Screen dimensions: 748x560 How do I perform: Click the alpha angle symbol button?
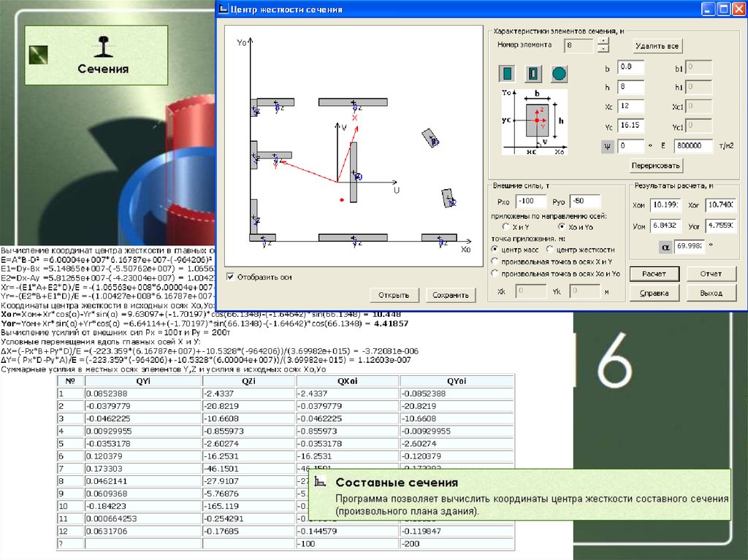pyautogui.click(x=664, y=247)
